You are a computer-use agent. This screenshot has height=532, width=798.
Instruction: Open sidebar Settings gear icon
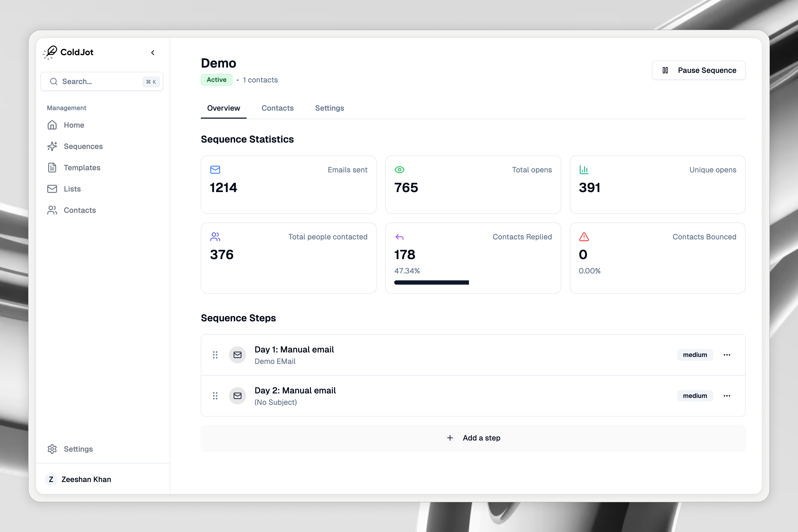(x=52, y=449)
